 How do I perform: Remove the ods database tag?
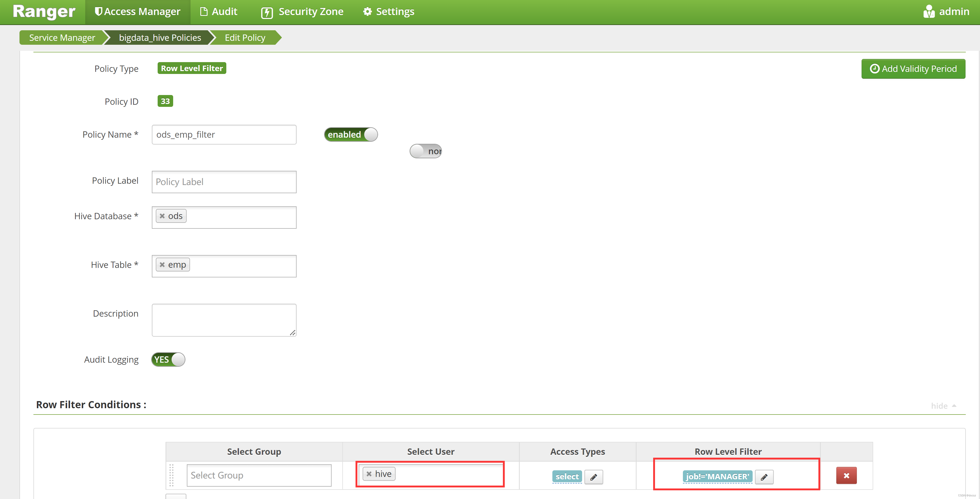click(x=162, y=216)
